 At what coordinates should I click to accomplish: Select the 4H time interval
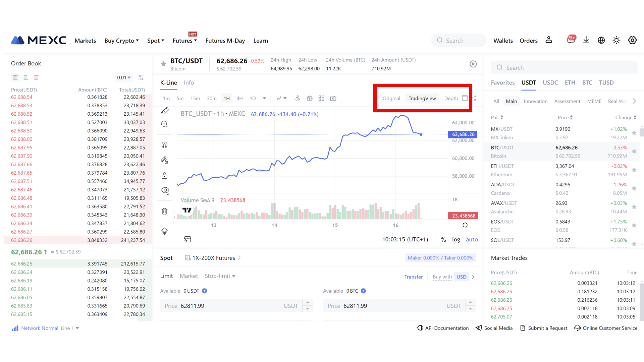point(239,98)
